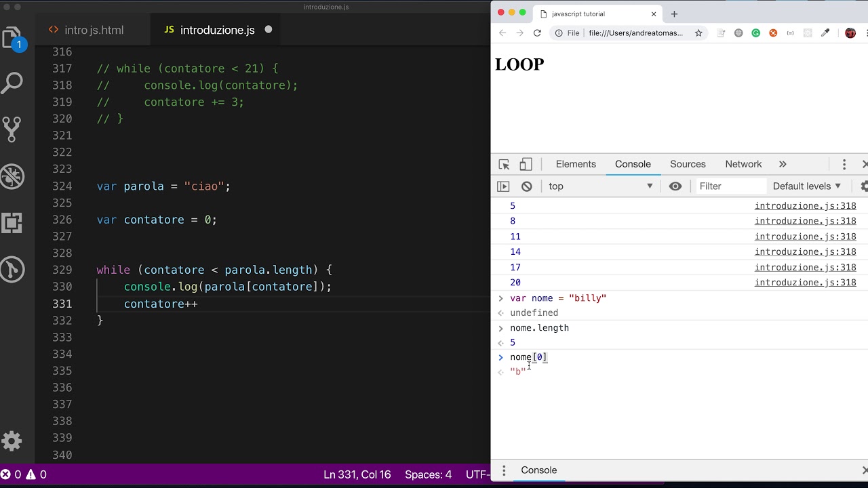
Task: Open the DevTools customize kebab menu
Action: click(x=844, y=165)
